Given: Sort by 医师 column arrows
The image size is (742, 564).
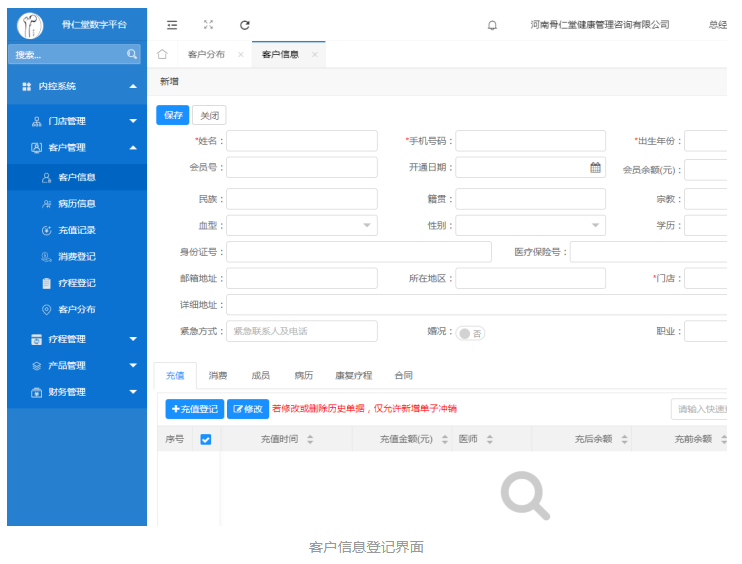Looking at the screenshot, I should (x=490, y=439).
